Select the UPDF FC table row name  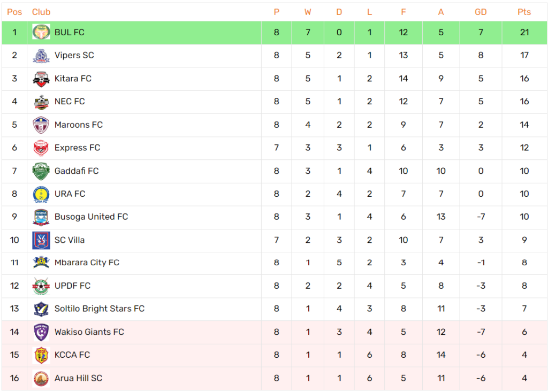point(73,286)
